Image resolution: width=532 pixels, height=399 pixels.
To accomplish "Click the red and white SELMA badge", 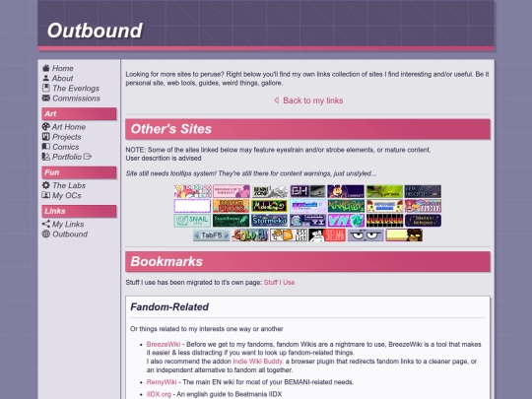I will coord(327,235).
